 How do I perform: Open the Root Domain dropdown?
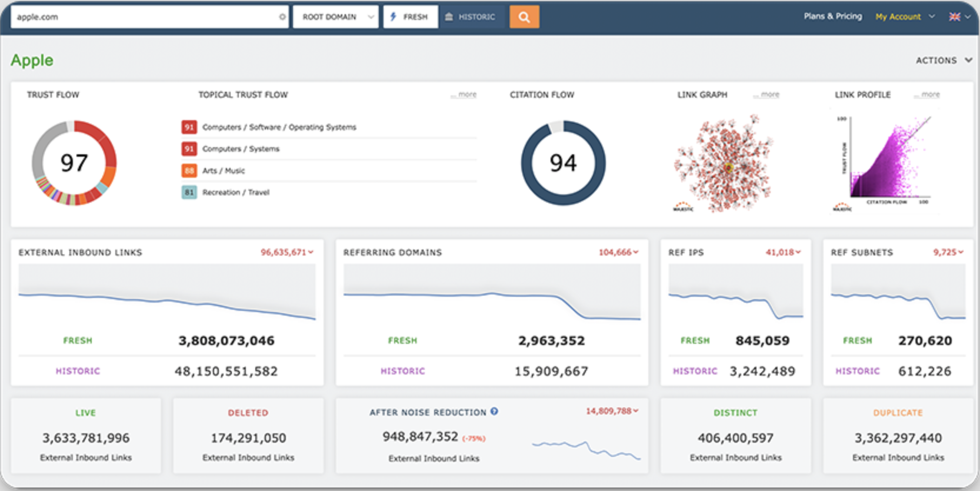[x=336, y=17]
